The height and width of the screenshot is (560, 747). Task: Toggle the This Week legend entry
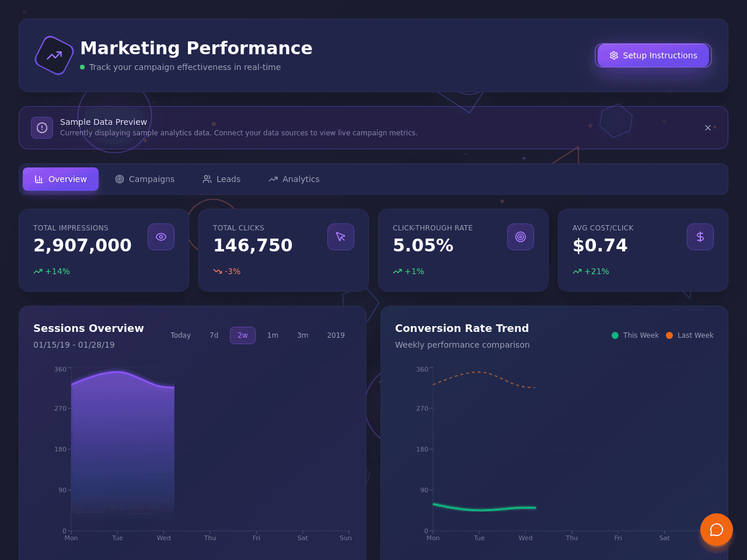(635, 335)
